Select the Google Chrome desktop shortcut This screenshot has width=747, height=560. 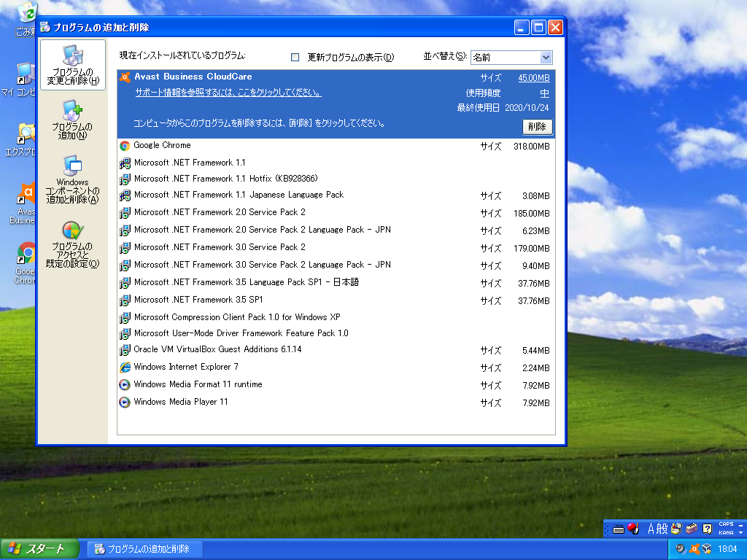pos(25,262)
